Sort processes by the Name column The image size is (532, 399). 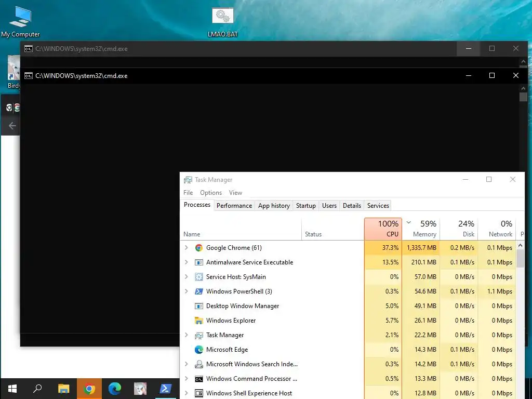click(x=241, y=229)
